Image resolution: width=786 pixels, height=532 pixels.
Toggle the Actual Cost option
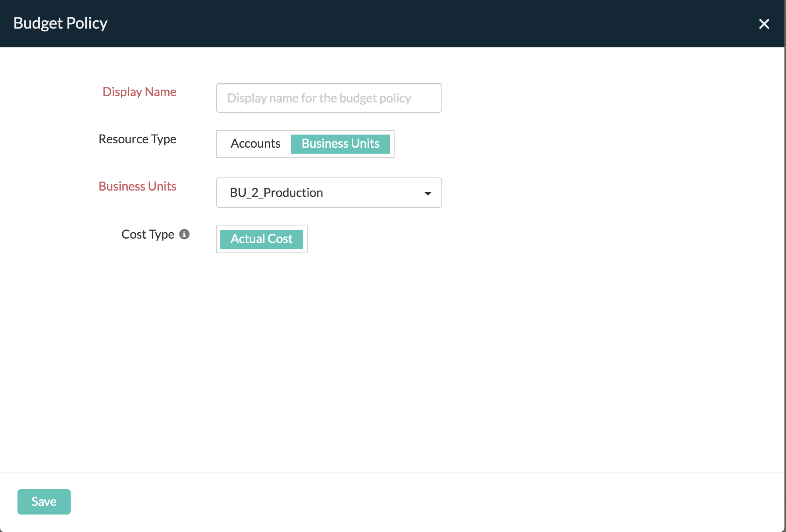pos(262,239)
